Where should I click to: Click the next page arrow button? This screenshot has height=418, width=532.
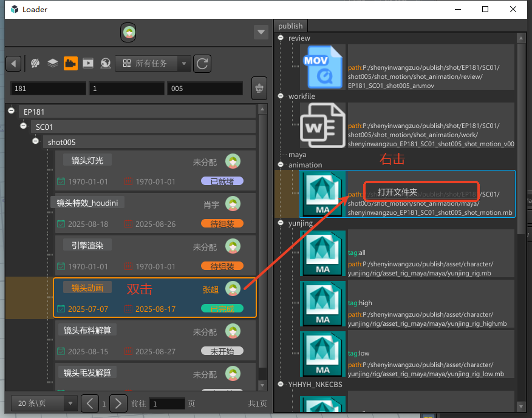118,403
